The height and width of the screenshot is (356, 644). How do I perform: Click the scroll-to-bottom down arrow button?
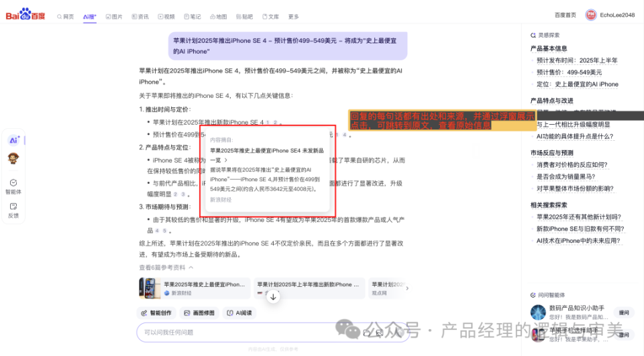coord(273,297)
